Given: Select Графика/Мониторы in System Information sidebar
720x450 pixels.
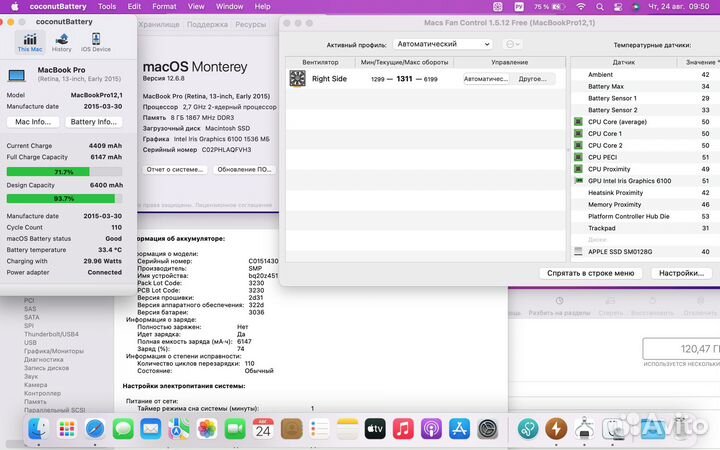Looking at the screenshot, I should (x=54, y=351).
